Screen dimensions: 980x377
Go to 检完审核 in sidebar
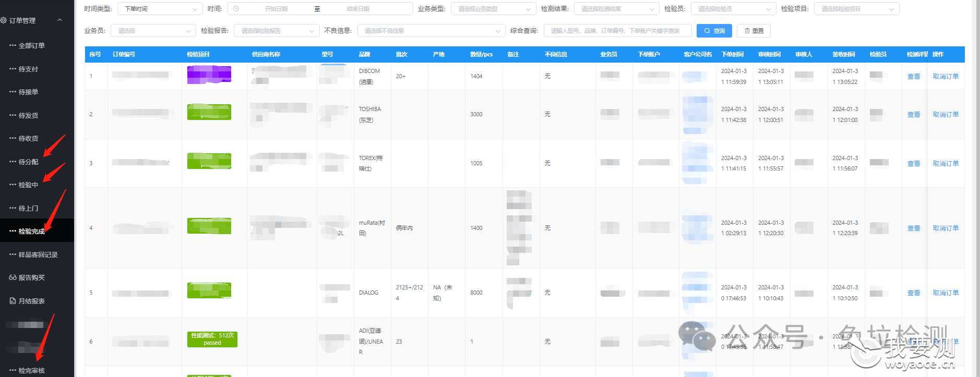(31, 371)
